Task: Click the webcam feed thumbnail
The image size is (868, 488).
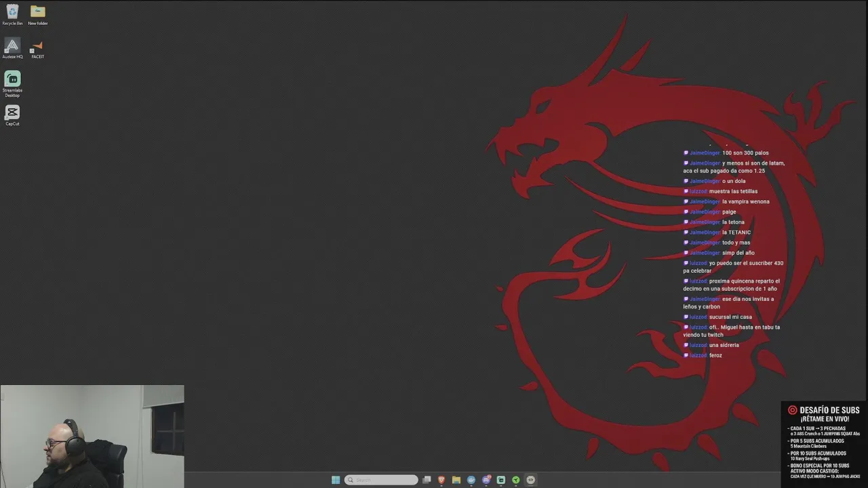Action: [x=92, y=436]
